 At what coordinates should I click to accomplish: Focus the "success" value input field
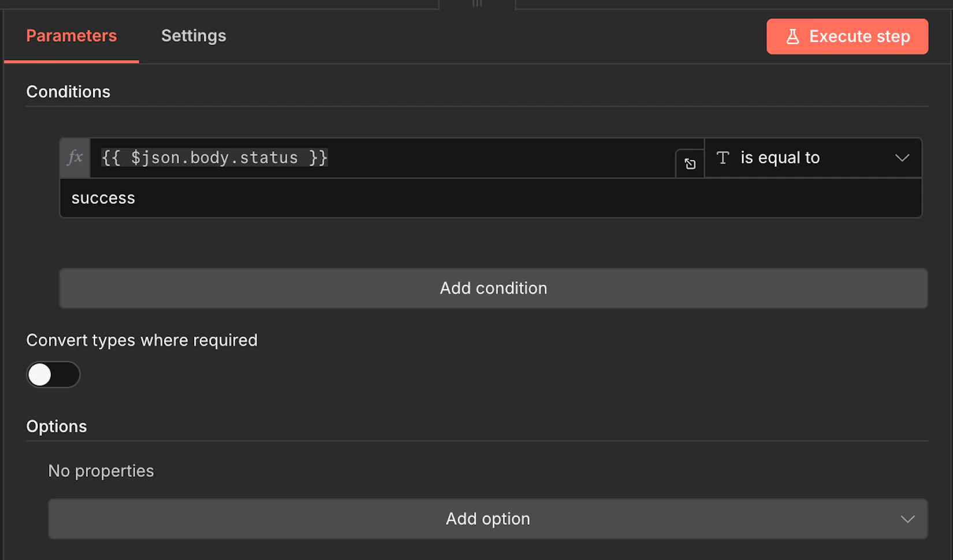coord(491,198)
